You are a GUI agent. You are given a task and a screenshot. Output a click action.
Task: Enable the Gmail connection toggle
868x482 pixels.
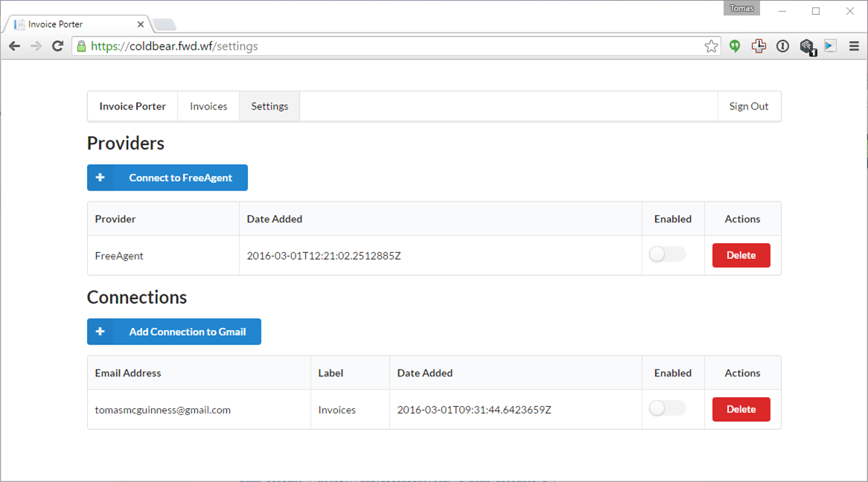click(668, 408)
